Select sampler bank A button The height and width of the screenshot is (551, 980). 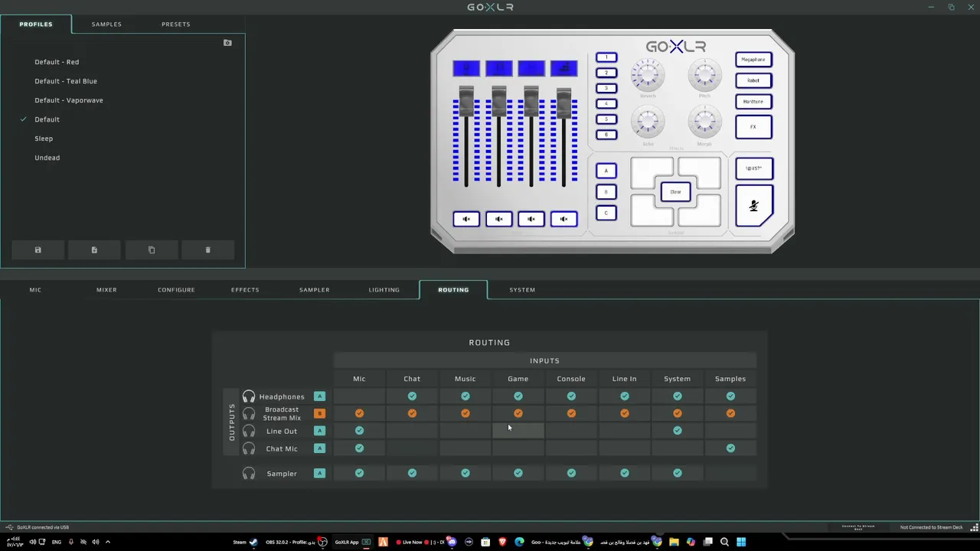606,171
